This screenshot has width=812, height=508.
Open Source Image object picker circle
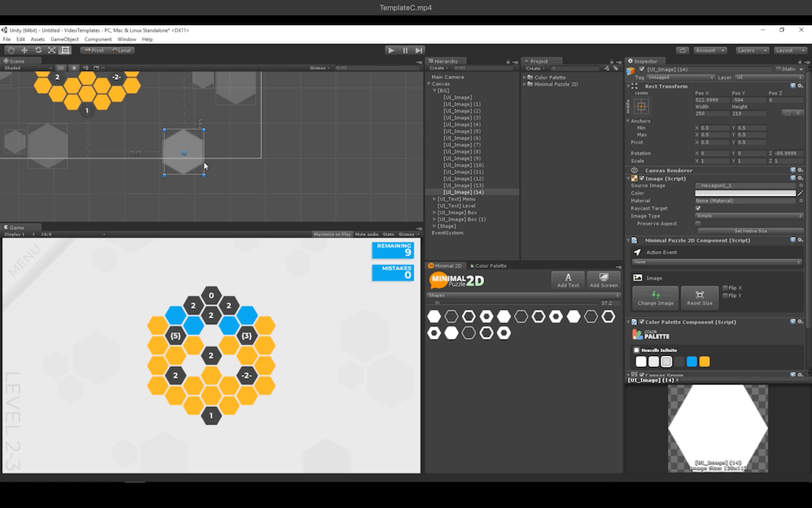click(x=801, y=185)
